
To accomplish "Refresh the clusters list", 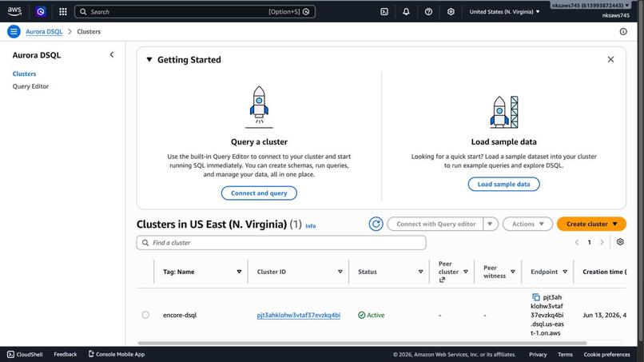I will [x=376, y=224].
